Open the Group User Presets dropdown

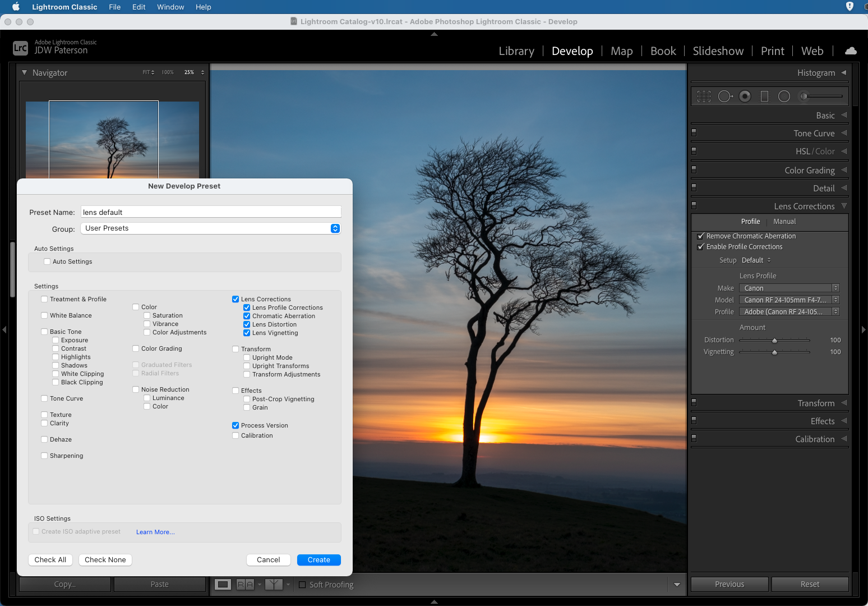[x=211, y=228]
